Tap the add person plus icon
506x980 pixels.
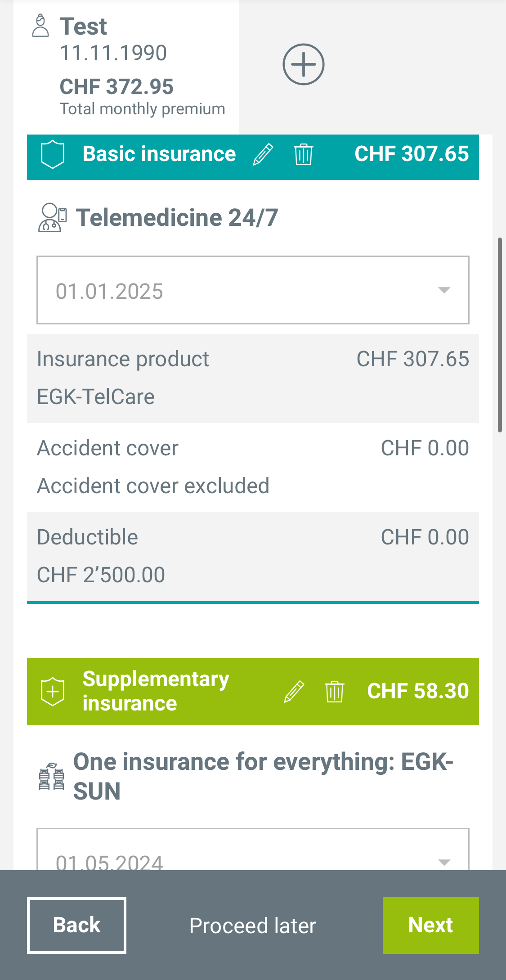pyautogui.click(x=304, y=64)
